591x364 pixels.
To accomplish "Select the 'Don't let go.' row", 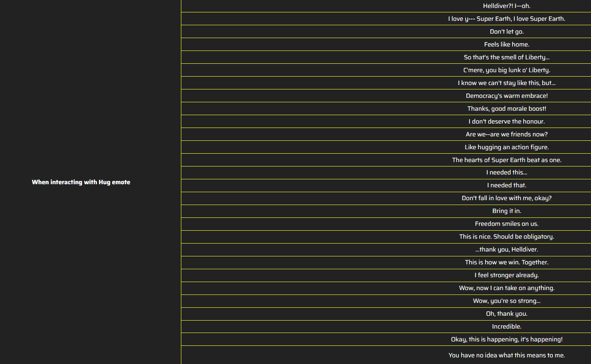I will click(x=386, y=31).
